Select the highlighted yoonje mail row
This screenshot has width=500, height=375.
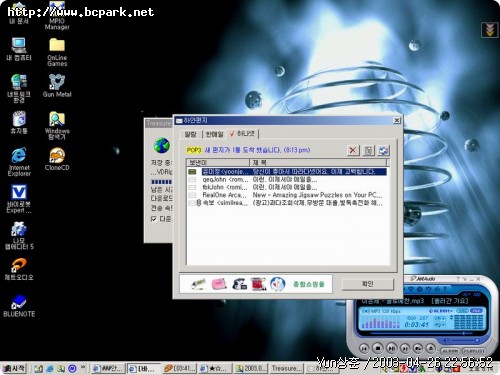click(x=287, y=172)
